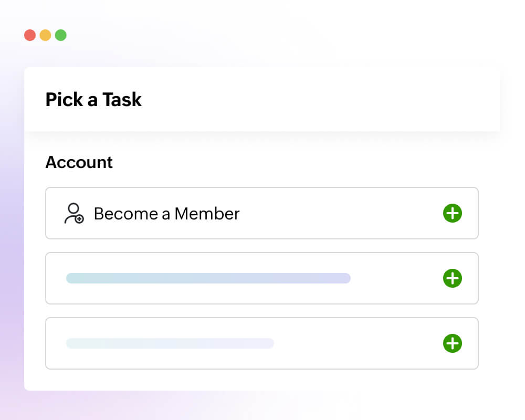The image size is (525, 420).
Task: Select the longer placeholder bar in the middle row
Action: pyautogui.click(x=208, y=278)
